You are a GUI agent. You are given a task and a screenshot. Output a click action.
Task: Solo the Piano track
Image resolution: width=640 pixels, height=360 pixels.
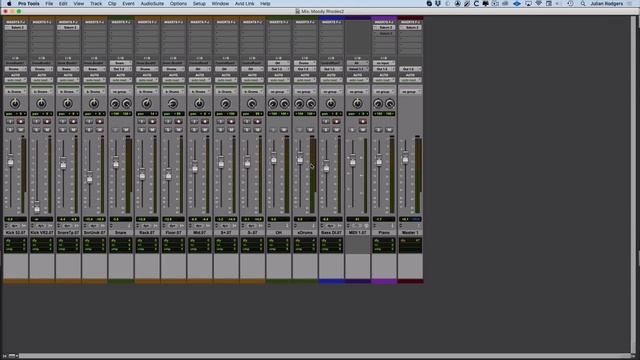point(379,130)
